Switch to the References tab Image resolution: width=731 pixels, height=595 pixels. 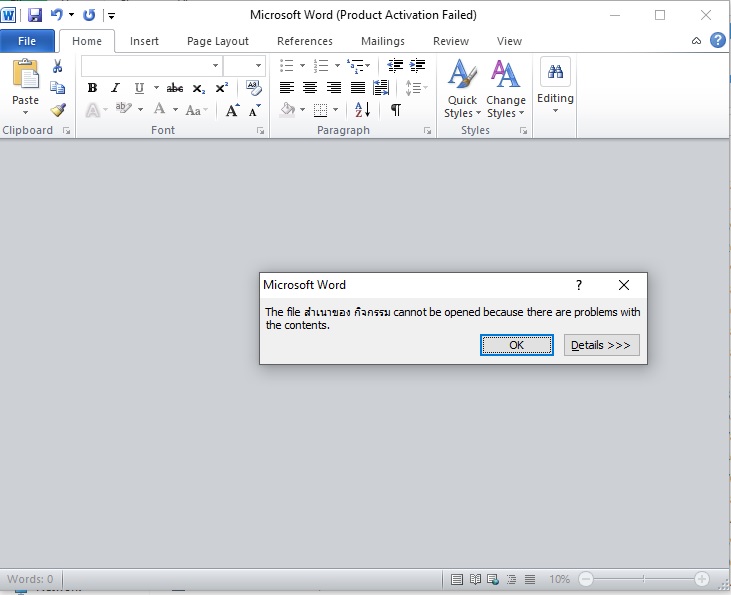(x=305, y=41)
